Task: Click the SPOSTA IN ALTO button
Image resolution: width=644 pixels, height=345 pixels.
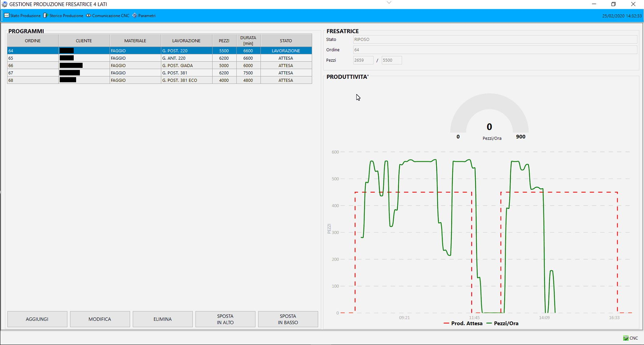Action: (225, 319)
